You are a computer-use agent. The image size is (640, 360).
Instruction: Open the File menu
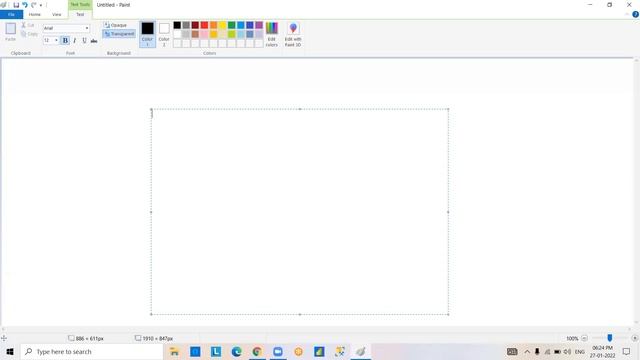pos(11,14)
